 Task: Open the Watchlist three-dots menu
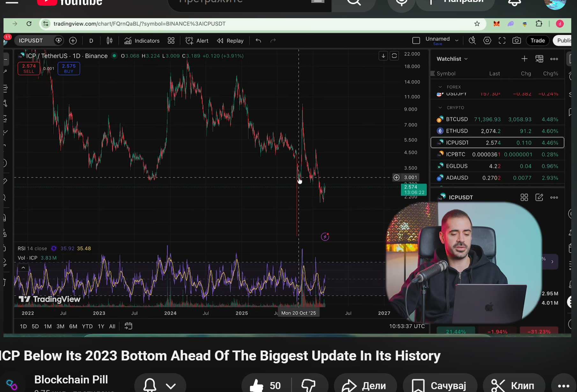click(x=554, y=59)
